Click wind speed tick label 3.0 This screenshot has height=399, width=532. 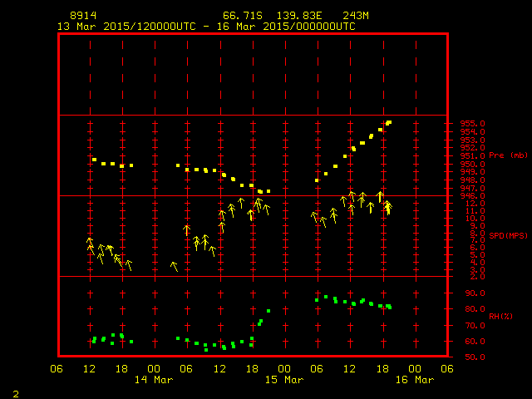(477, 270)
